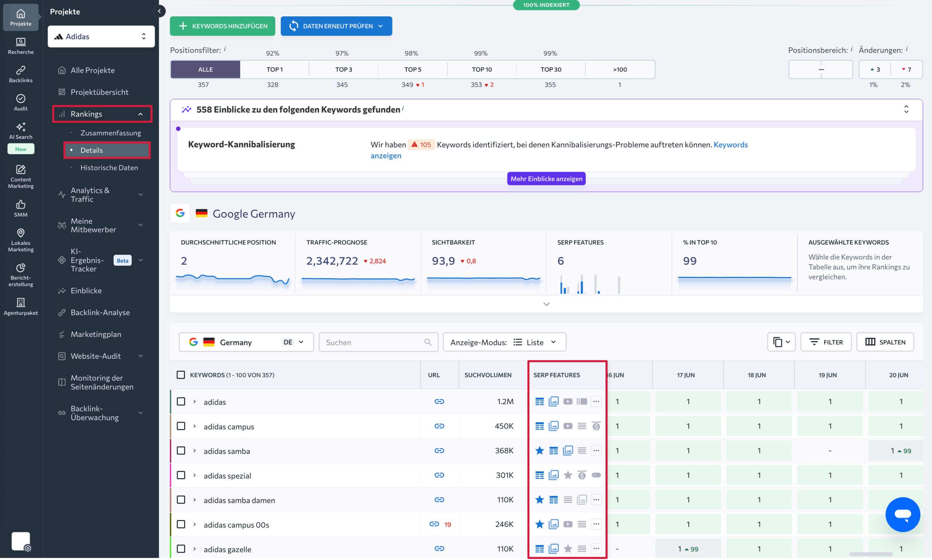Check the adidas gazelle keyword checkbox
This screenshot has width=932, height=560.
coord(181,548)
